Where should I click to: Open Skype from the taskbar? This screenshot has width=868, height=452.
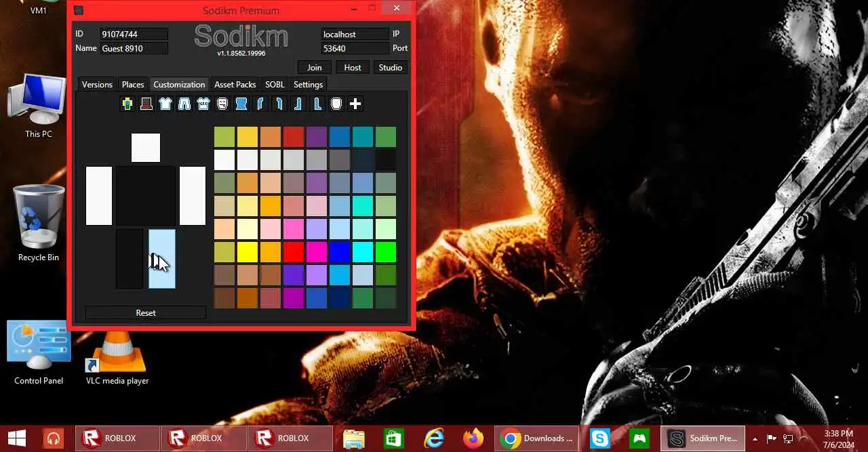tap(600, 438)
